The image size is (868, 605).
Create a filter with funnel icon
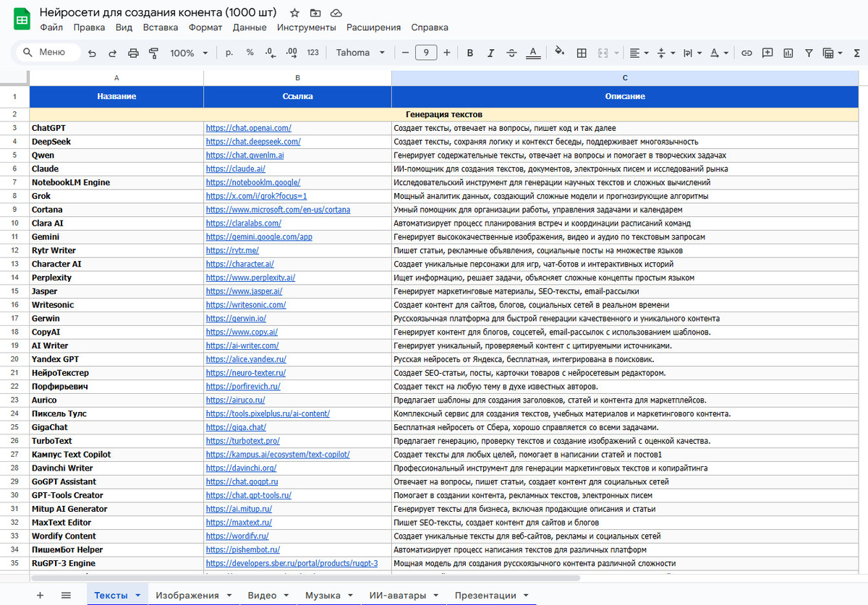[809, 53]
